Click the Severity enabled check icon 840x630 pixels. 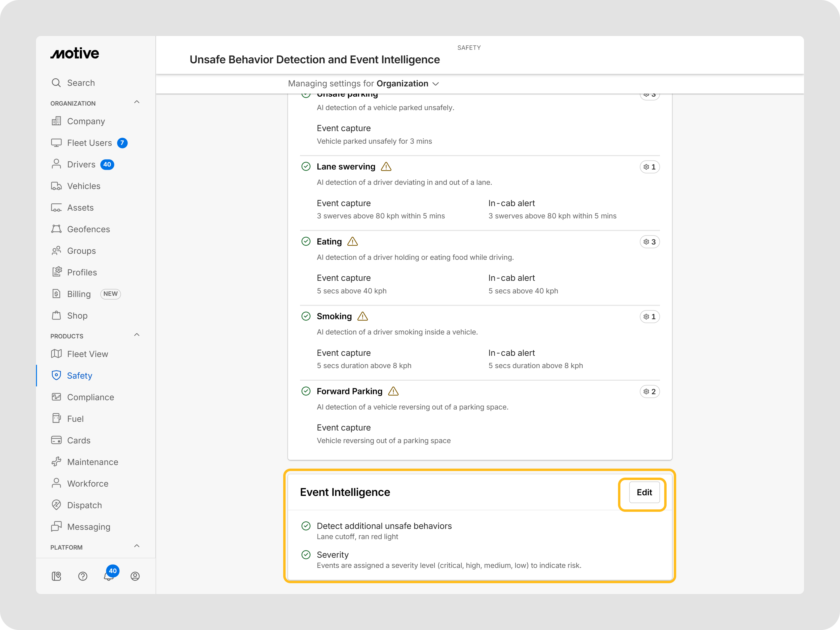click(306, 555)
